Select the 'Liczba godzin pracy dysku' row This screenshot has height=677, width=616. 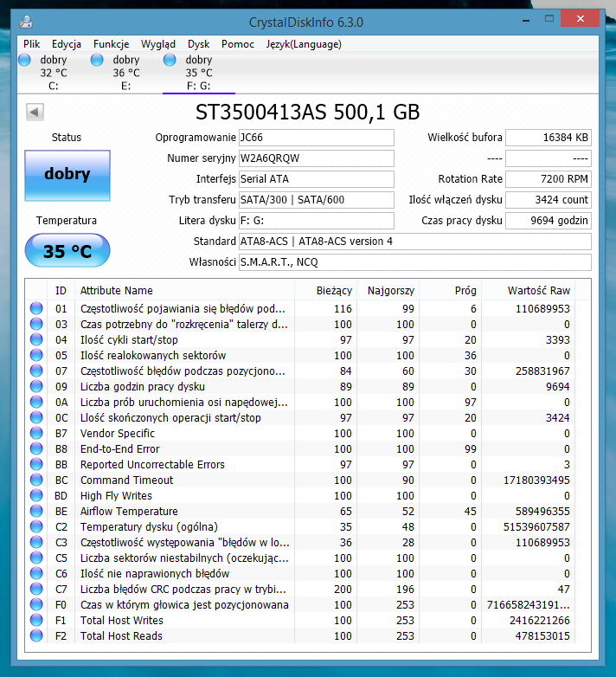pyautogui.click(x=300, y=386)
